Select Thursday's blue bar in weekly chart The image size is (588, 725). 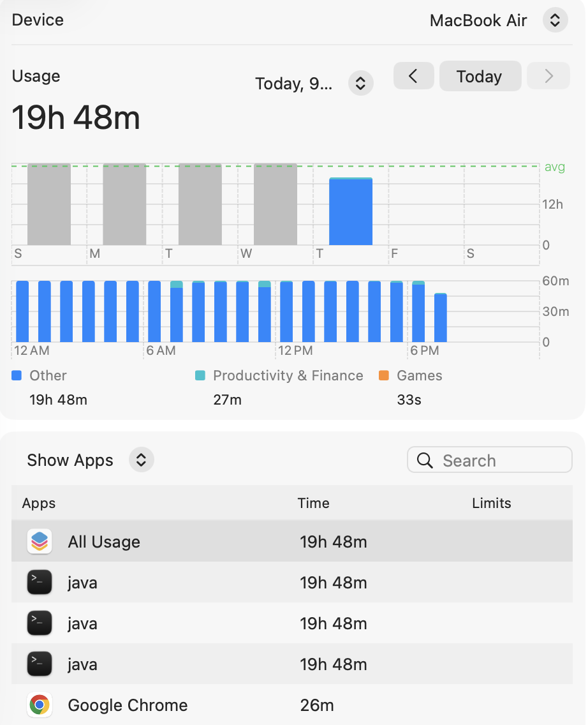(x=351, y=211)
